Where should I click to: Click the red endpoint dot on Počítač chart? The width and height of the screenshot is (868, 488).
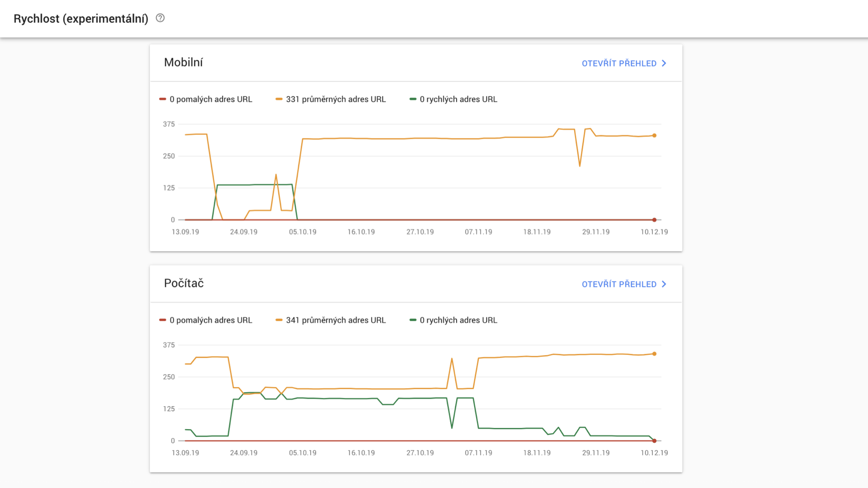[654, 441]
